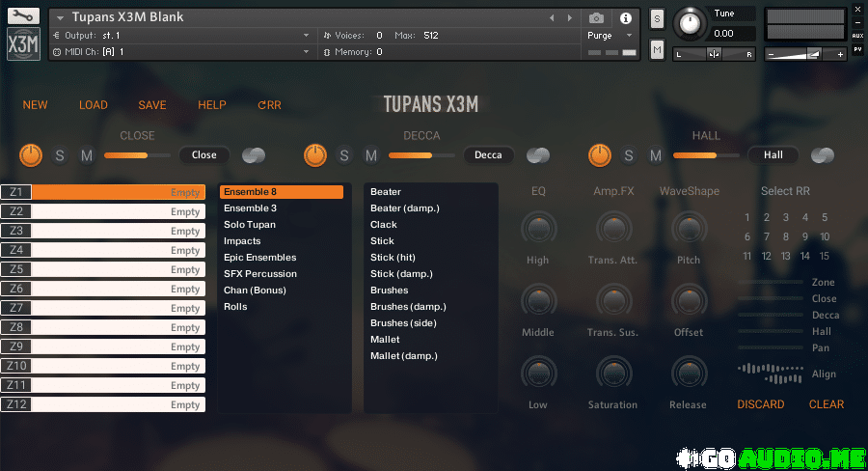Go to the previous instrument arrow

pos(552,18)
